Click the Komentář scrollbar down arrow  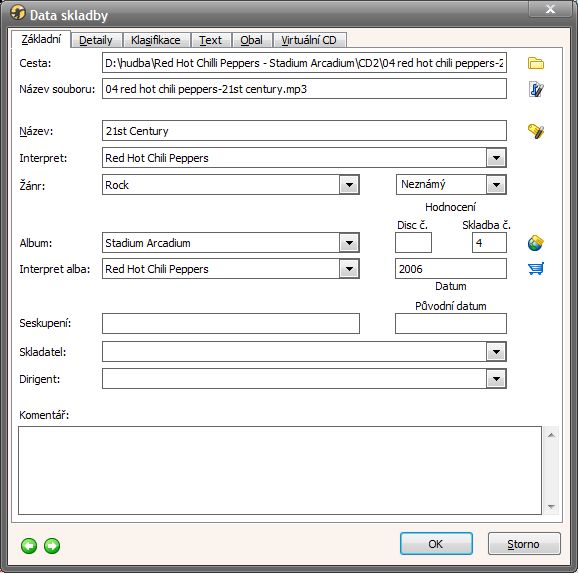pos(551,507)
